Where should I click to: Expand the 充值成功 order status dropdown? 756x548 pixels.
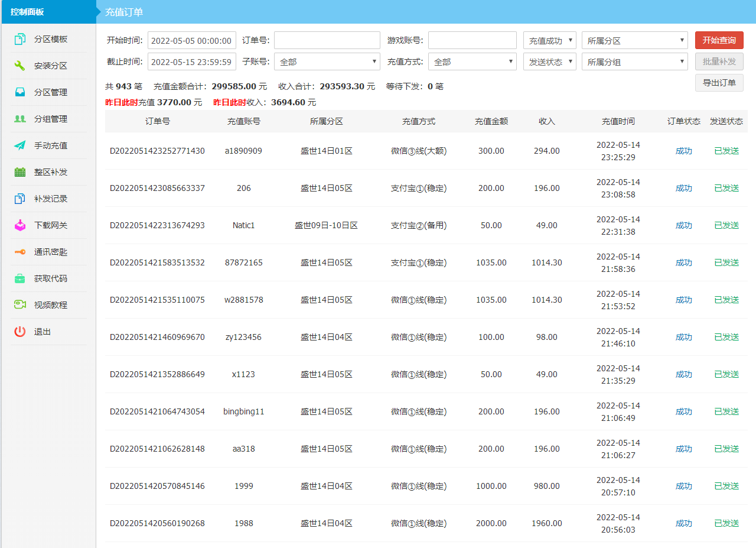[549, 41]
